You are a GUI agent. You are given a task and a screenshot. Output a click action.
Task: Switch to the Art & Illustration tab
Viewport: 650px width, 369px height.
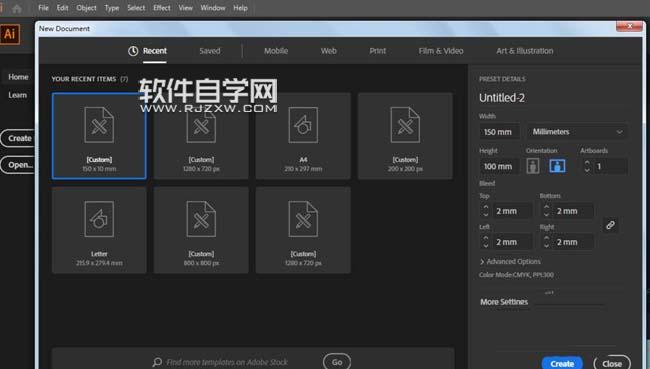click(524, 51)
